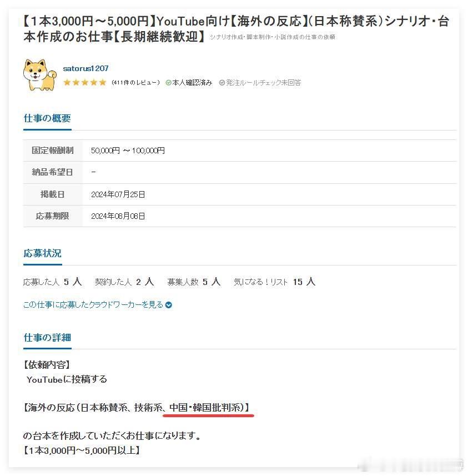Click the 掲載日 date 2024年07月25日
Screen dimensions: 468x476
[x=118, y=194]
